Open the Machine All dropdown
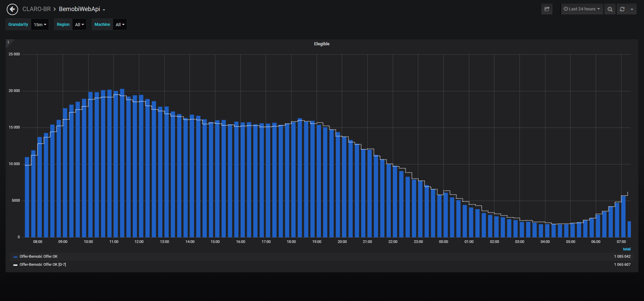Image resolution: width=644 pixels, height=301 pixels. pyautogui.click(x=120, y=24)
